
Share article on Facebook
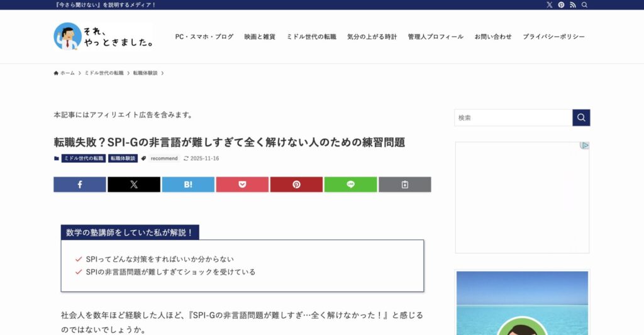coord(80,184)
